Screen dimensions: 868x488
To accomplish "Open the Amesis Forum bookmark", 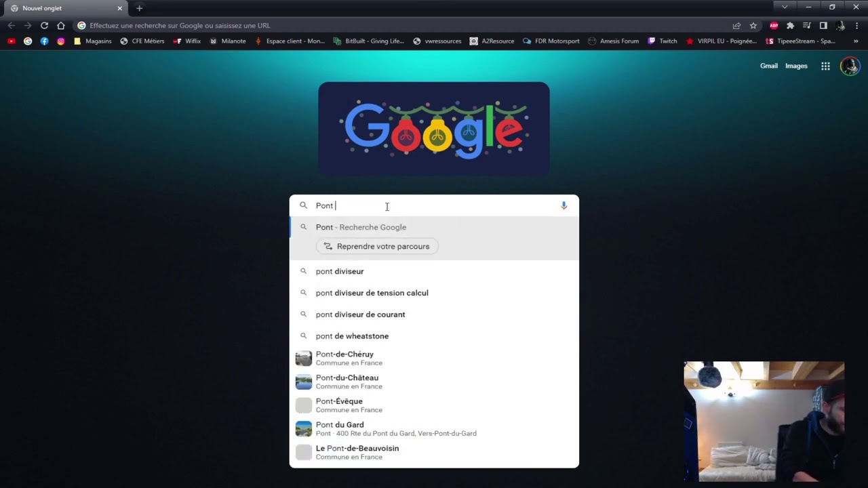I will pyautogui.click(x=613, y=41).
